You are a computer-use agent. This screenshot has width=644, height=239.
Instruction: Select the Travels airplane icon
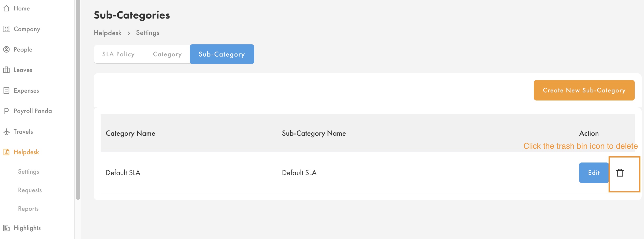tap(6, 132)
